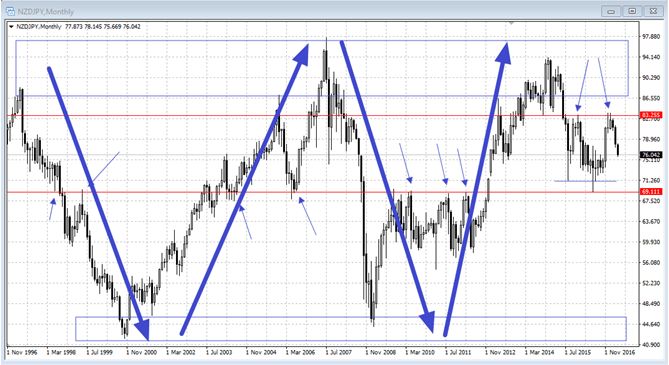
Task: Minimize the NZDJPY chart window
Action: point(611,12)
